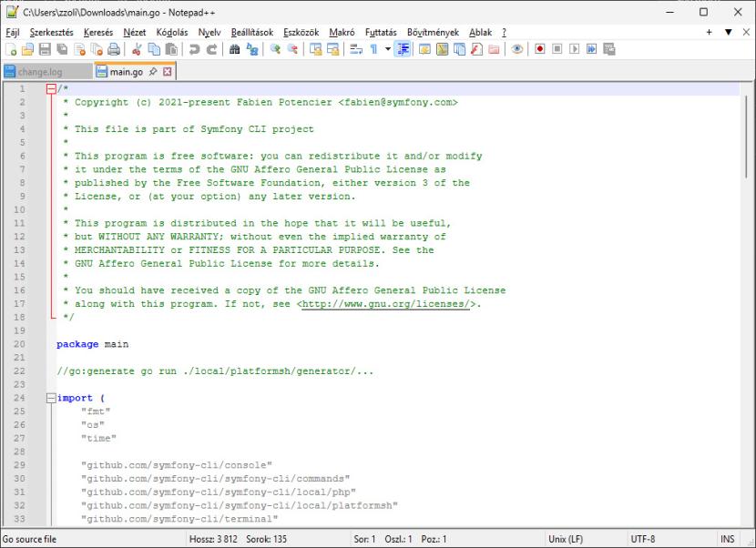The image size is (756, 548).
Task: Click the gnu.org licenses link
Action: tap(385, 304)
